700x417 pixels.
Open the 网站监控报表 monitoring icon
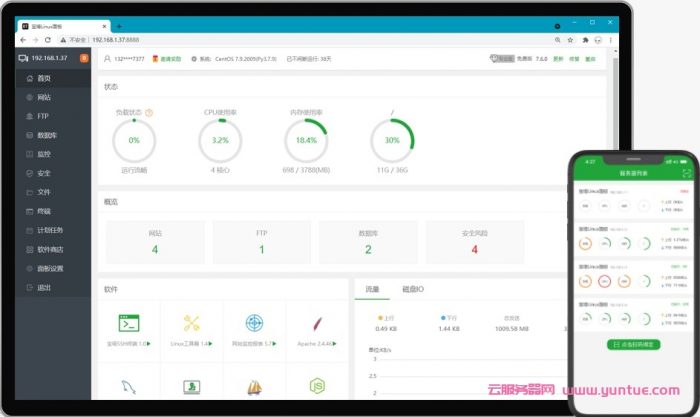tap(254, 323)
